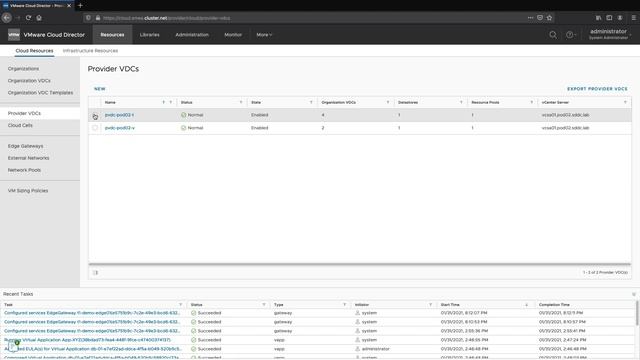
Task: Select the second provider VDC row radio
Action: (x=95, y=128)
